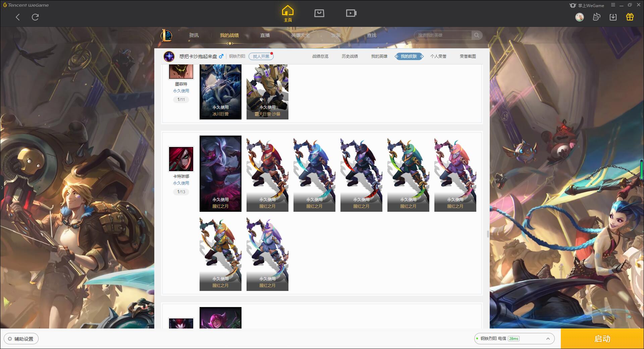The height and width of the screenshot is (349, 644).
Task: Select the blue 腥红之月 chroma
Action: [314, 173]
